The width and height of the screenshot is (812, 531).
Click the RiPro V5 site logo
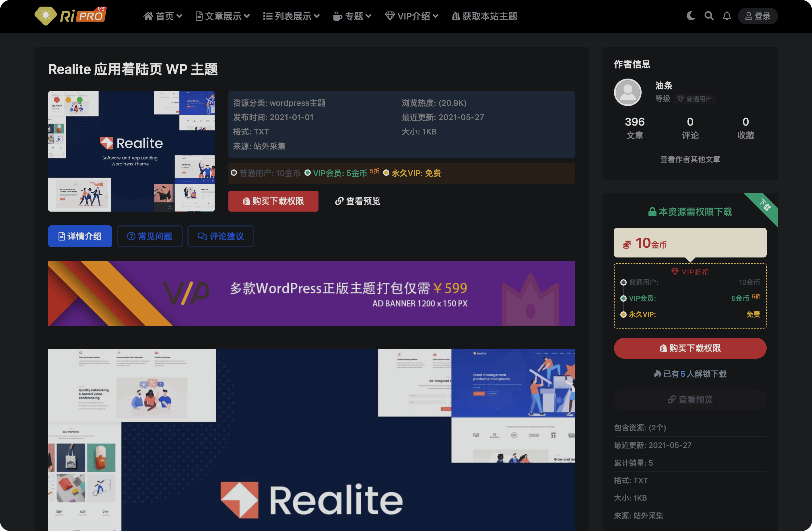(71, 16)
